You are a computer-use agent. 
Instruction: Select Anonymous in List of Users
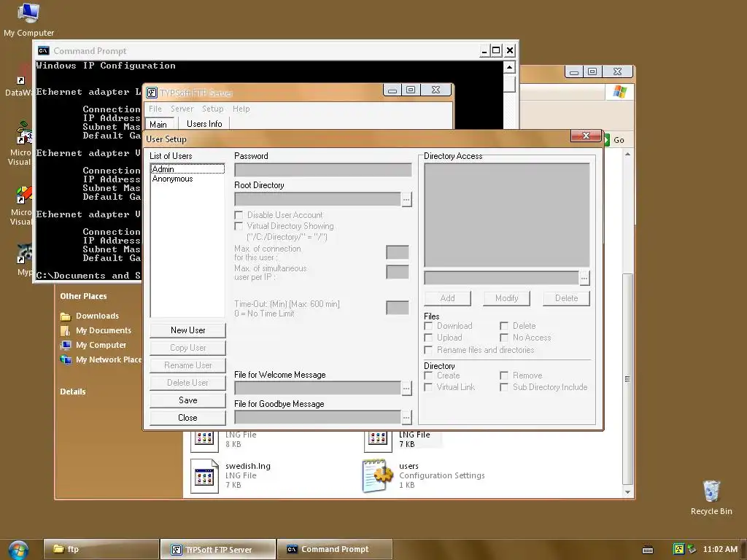[x=187, y=179]
